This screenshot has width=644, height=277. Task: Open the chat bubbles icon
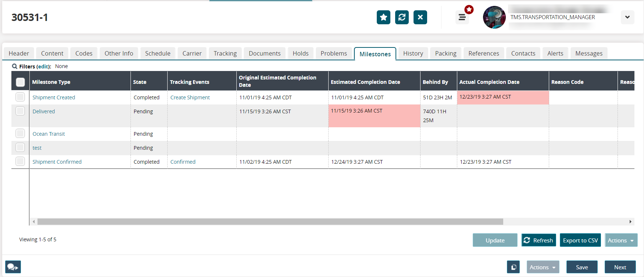click(13, 267)
